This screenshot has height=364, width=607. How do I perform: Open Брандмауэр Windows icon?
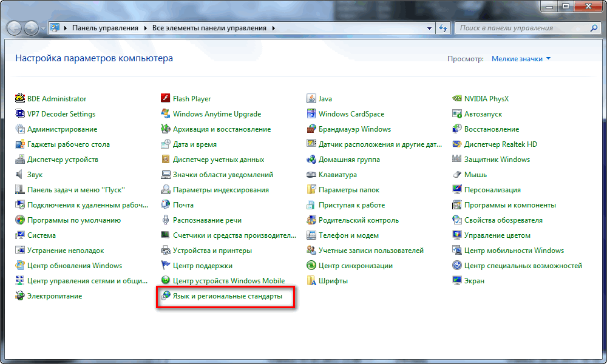311,129
